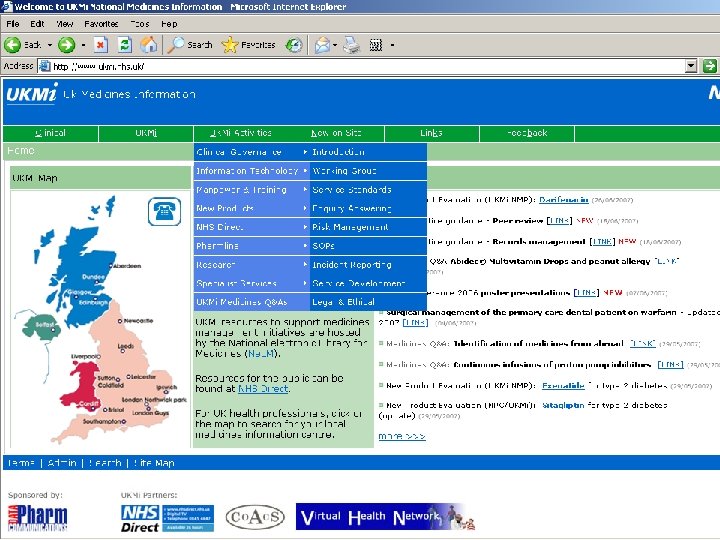Choose Risk Management in the submenu

(368, 227)
